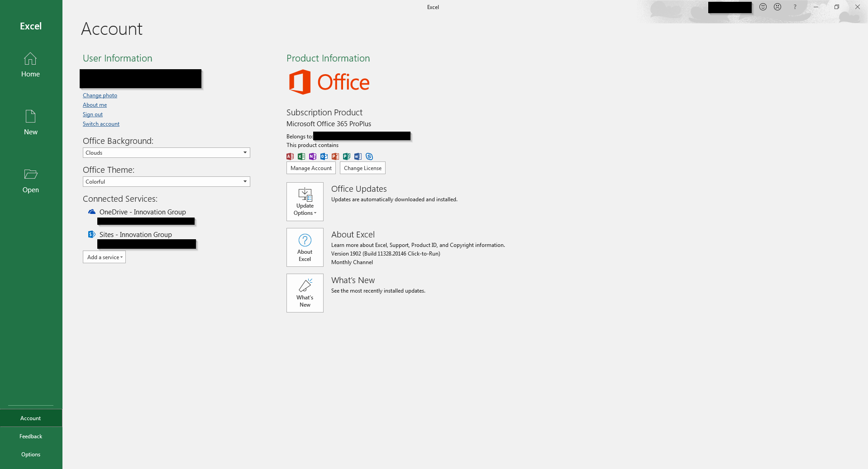Click the 'Microsoft Office 365 ProPlus' text
The image size is (868, 469).
click(x=329, y=124)
